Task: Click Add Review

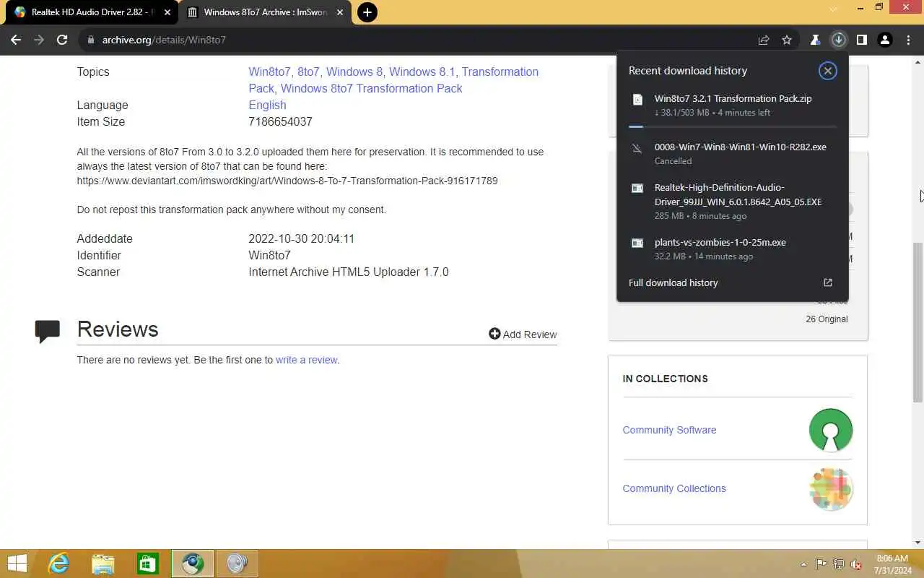Action: point(523,334)
